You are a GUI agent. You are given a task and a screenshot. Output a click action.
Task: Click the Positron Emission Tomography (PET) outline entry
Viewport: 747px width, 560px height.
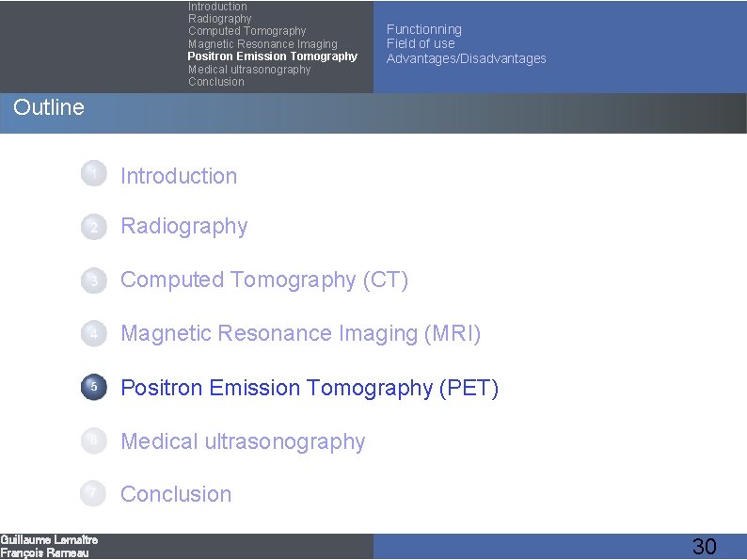tap(310, 388)
